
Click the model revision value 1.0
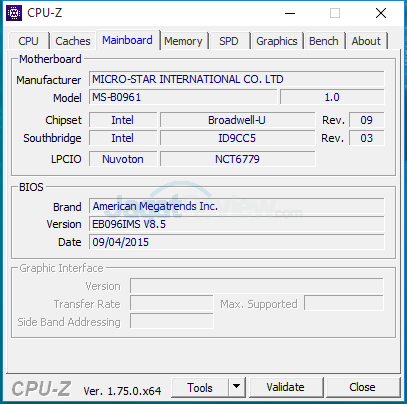pyautogui.click(x=332, y=97)
